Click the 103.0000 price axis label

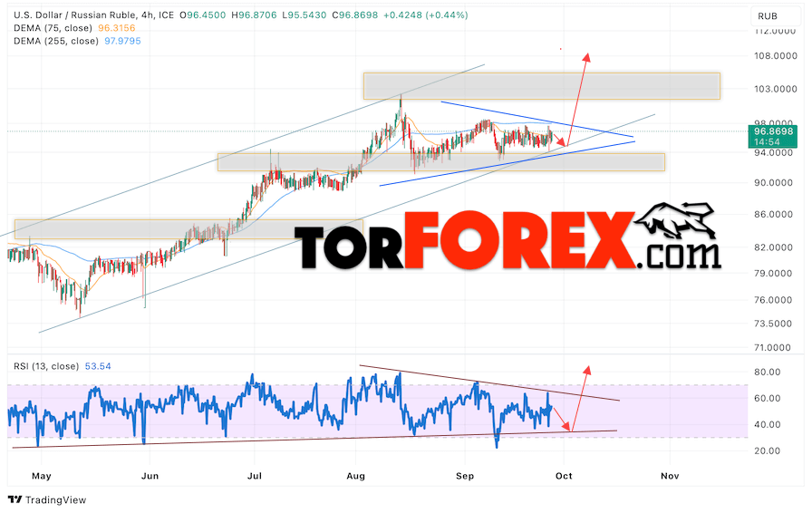point(775,89)
